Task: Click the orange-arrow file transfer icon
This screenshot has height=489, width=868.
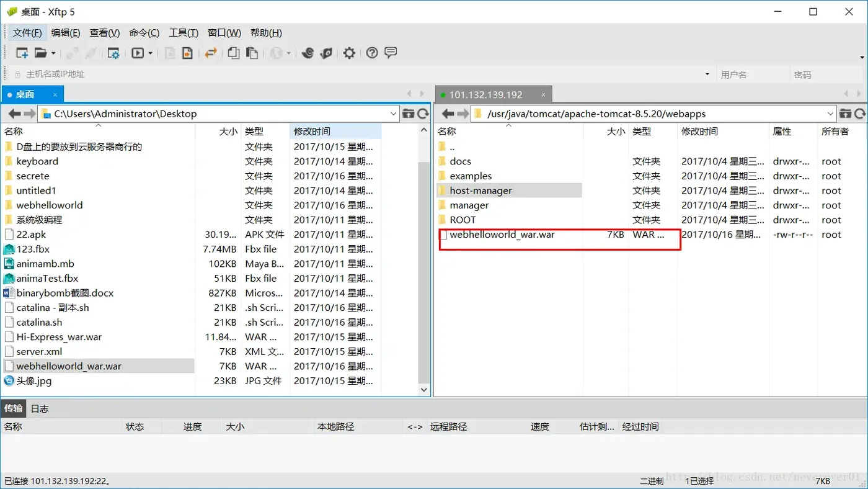Action: 187,53
